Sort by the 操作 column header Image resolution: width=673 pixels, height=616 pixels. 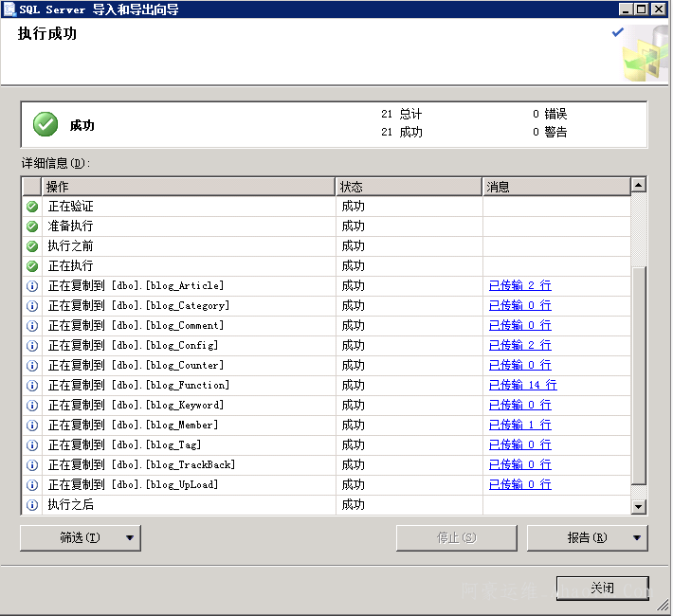(188, 187)
